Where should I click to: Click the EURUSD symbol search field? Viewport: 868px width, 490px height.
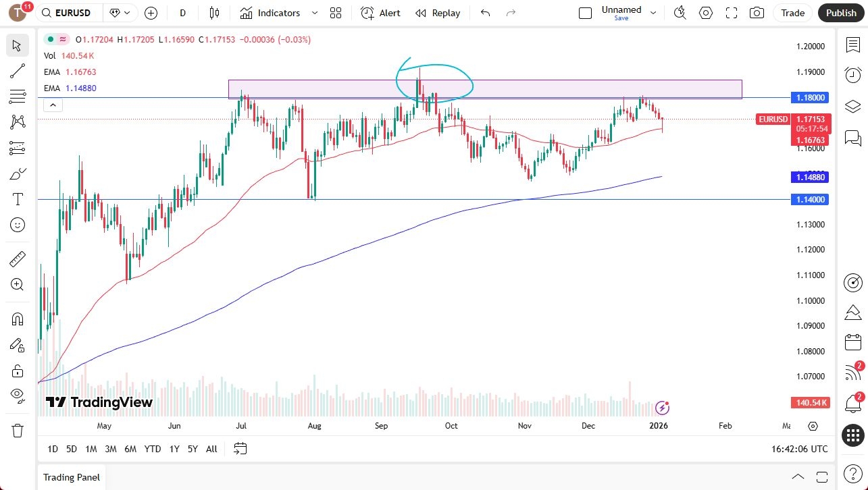68,12
